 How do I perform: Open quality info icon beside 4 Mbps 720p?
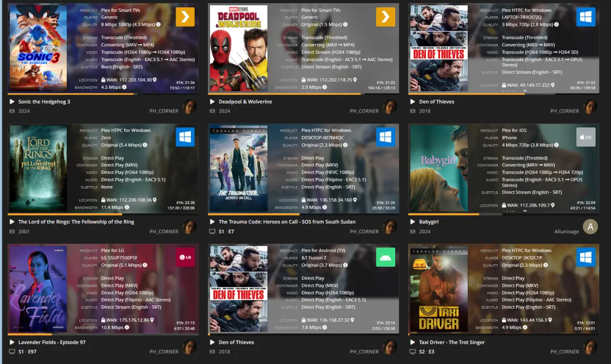[x=557, y=145]
